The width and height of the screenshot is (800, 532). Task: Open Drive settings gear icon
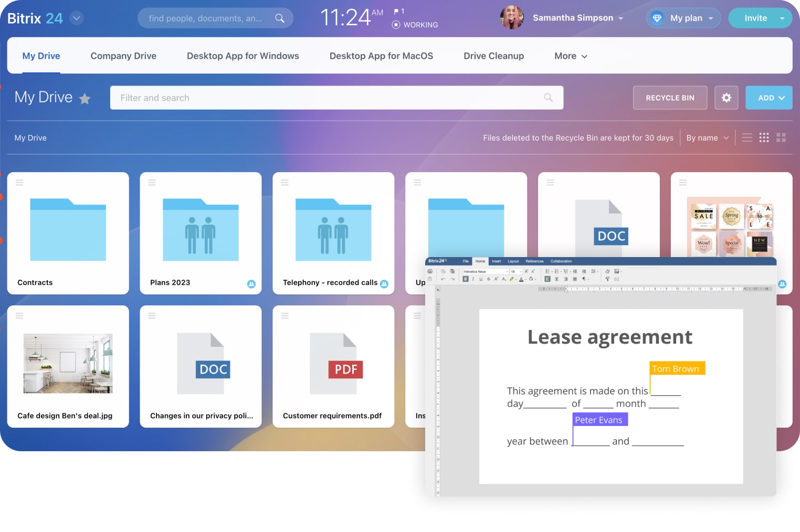click(726, 98)
